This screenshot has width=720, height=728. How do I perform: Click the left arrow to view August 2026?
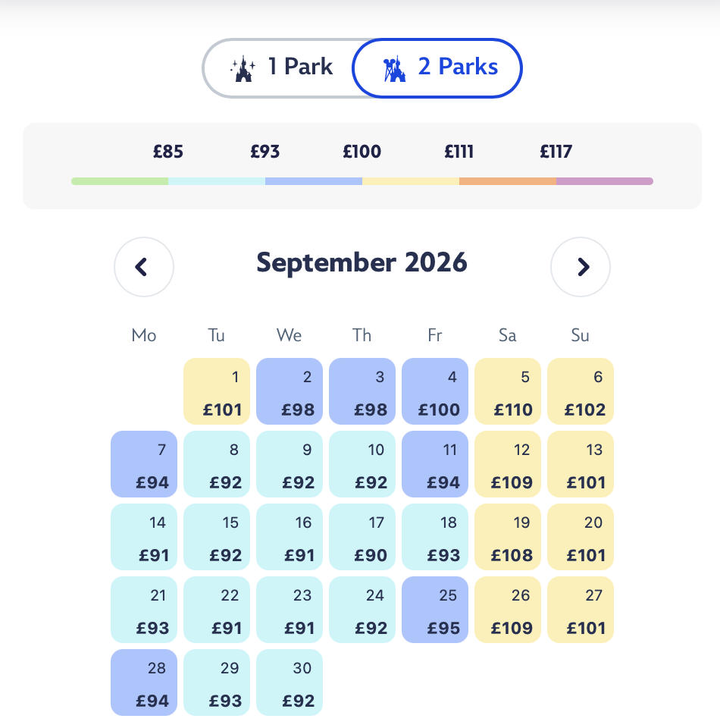point(144,267)
